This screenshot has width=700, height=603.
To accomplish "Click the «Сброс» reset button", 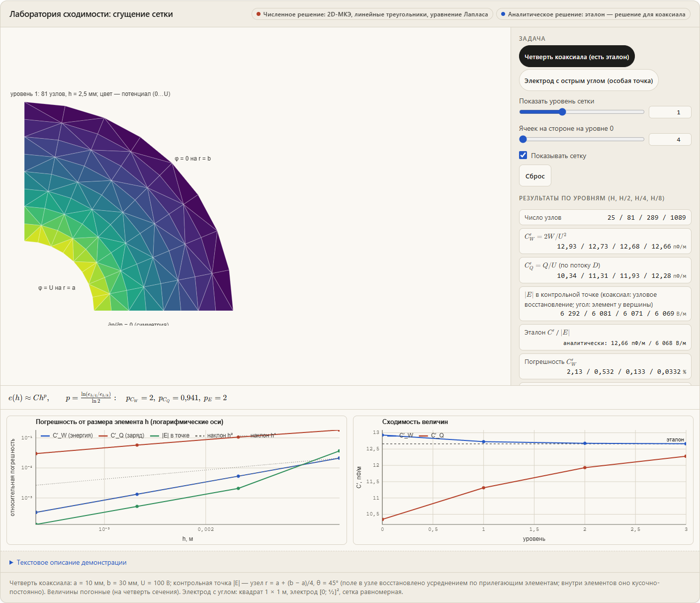I will (535, 176).
